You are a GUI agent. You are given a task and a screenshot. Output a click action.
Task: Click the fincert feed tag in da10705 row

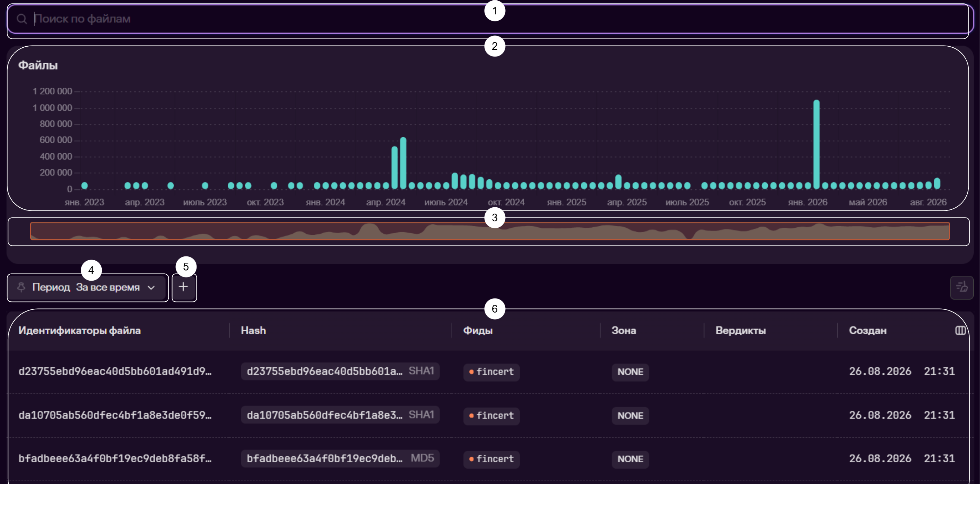point(491,416)
